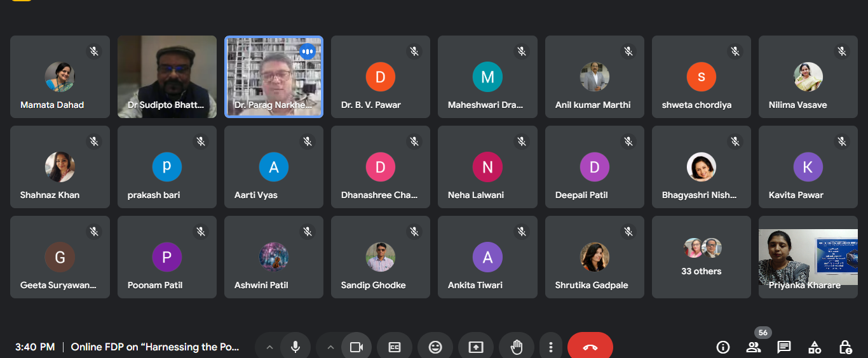This screenshot has width=868, height=358.
Task: Open host controls lock icon
Action: pos(845,347)
